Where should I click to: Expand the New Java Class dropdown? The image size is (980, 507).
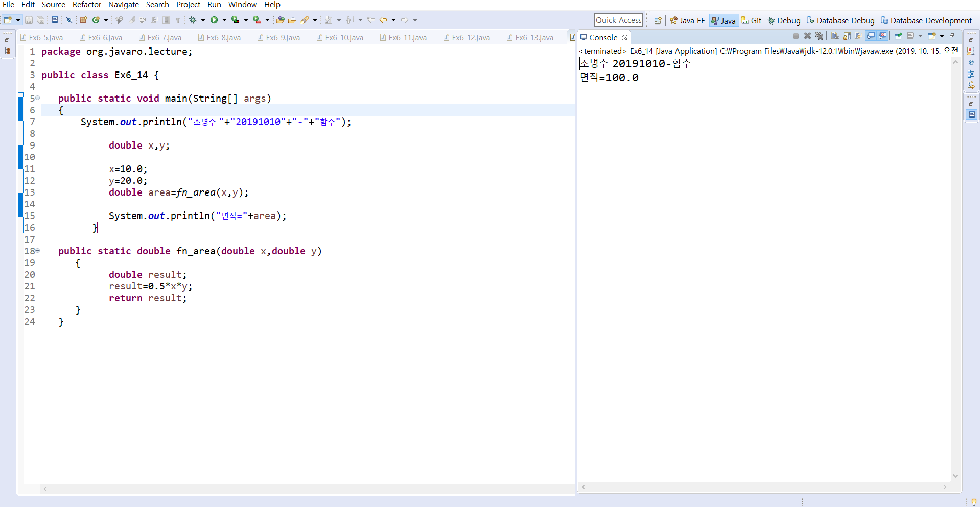[106, 20]
